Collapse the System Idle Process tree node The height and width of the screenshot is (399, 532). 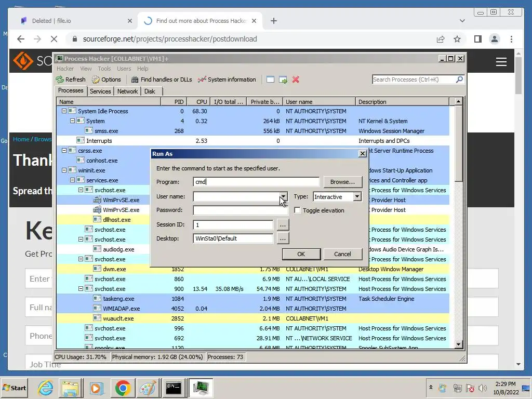pos(64,111)
